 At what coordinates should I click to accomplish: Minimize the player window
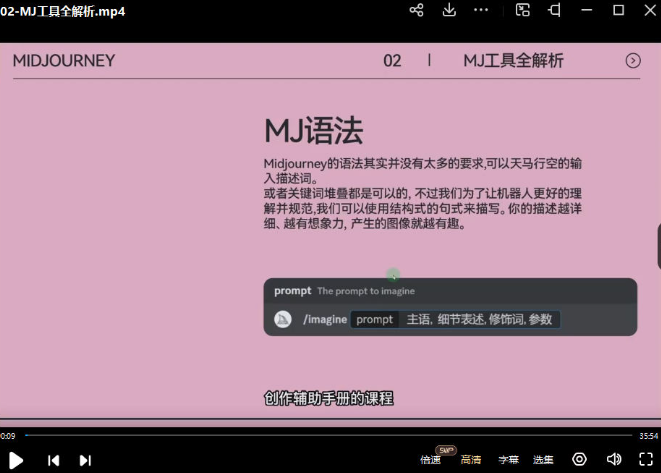click(587, 10)
